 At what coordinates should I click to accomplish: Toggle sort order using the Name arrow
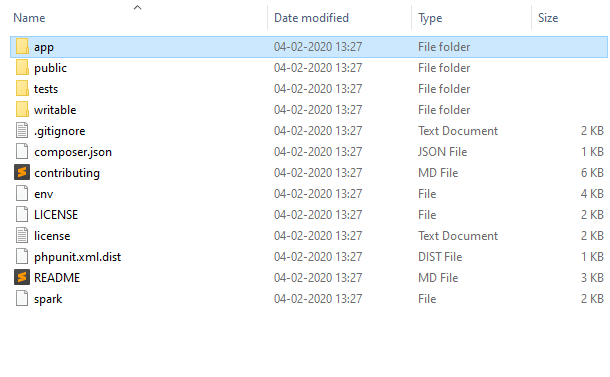click(137, 7)
